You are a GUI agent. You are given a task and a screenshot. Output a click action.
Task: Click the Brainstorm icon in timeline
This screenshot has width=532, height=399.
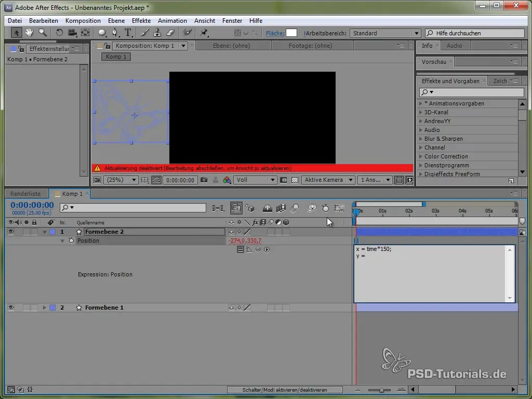312,208
